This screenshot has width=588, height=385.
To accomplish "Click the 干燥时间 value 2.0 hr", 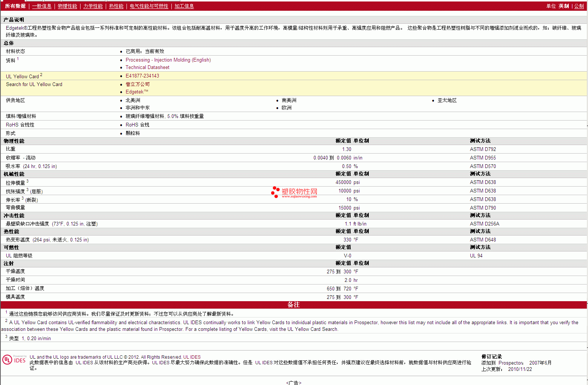I will [x=351, y=280].
